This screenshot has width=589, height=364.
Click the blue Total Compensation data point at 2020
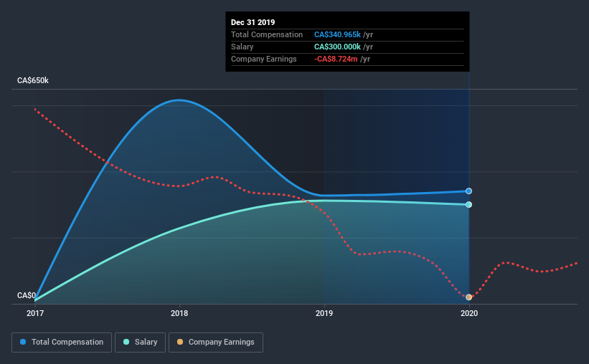(x=468, y=191)
